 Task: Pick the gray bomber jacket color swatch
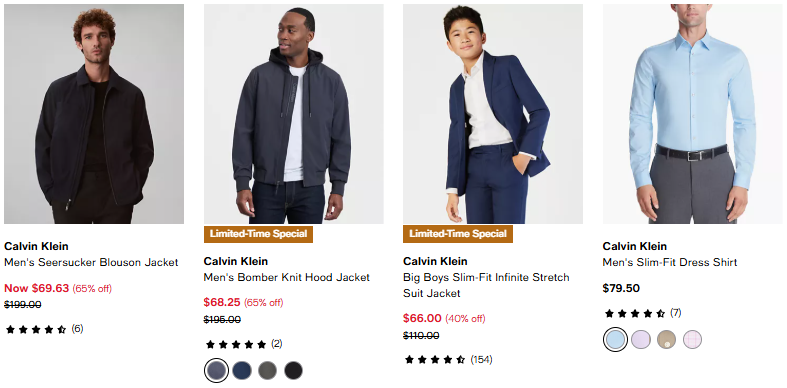pos(268,370)
